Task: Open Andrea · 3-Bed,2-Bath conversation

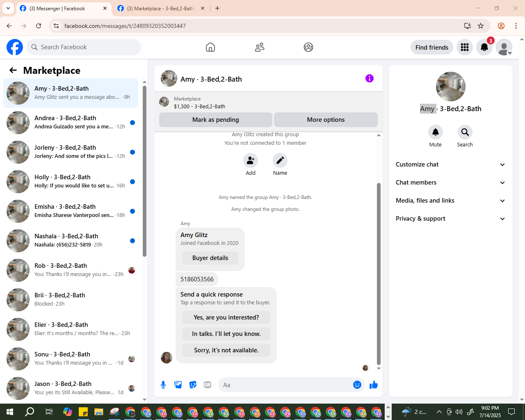Action: 71,123
